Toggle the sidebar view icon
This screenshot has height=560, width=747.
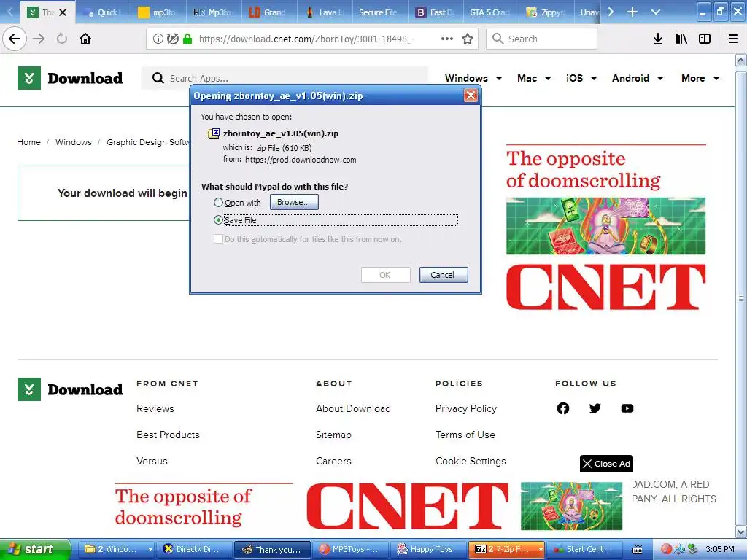click(x=705, y=39)
